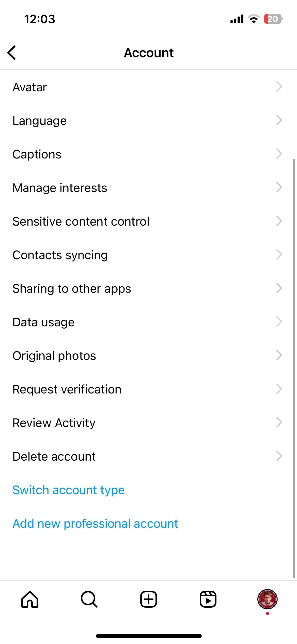Viewport: 297px width, 644px height.
Task: Open the Home feed tab
Action: 30,599
